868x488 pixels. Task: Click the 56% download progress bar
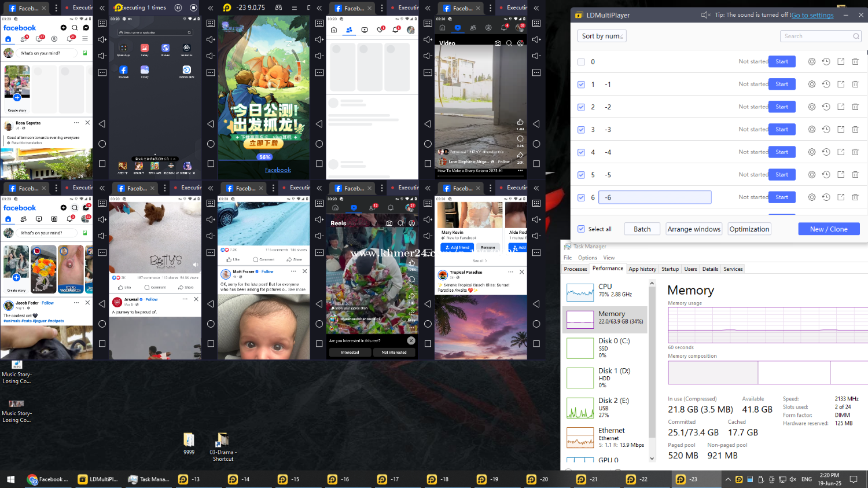264,157
